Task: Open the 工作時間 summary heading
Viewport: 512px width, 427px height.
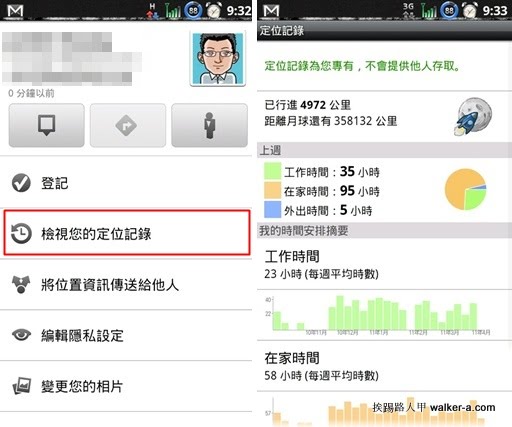Action: pos(292,256)
